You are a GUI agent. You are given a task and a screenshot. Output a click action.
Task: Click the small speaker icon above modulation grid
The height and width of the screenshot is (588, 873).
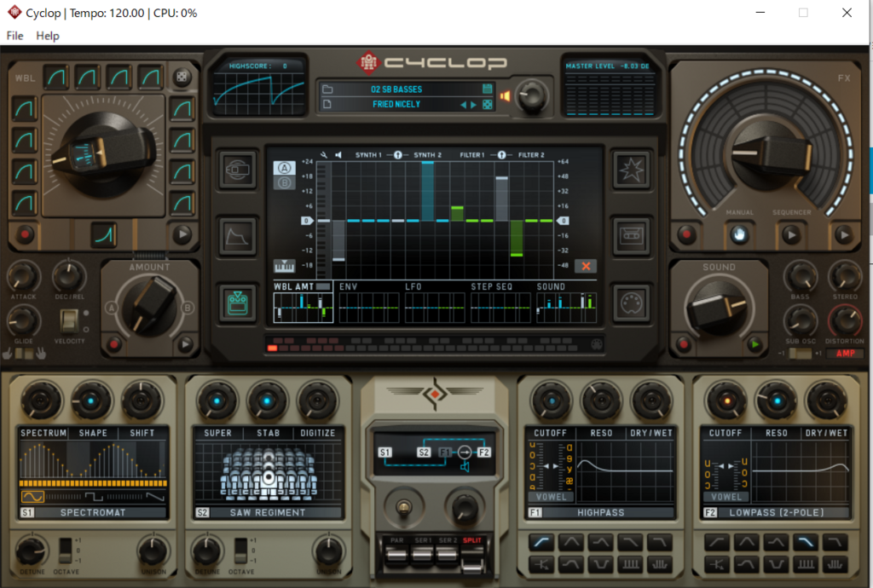pos(338,154)
